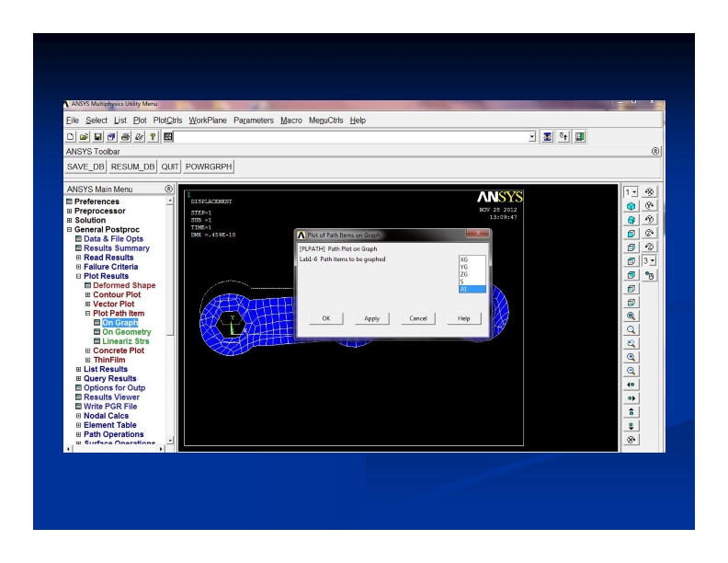Open the MenuCtrls menu

326,121
